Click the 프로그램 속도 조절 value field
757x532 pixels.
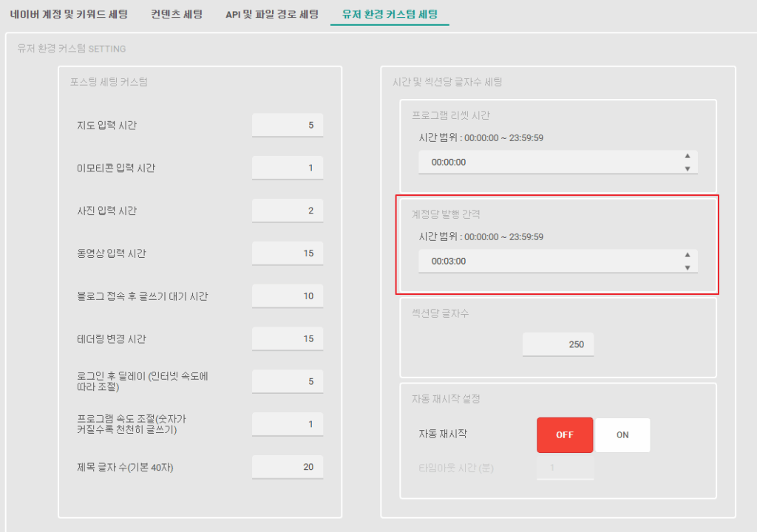click(287, 424)
